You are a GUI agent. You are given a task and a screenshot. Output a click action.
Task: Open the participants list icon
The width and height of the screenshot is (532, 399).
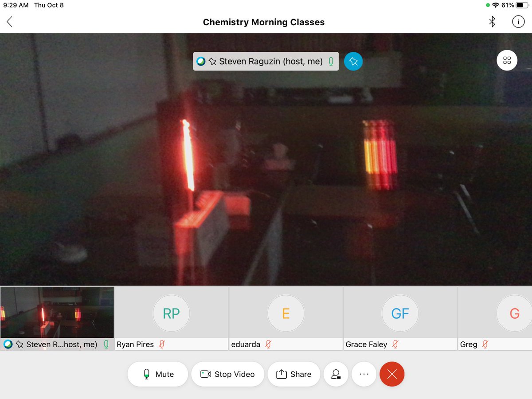[336, 374]
